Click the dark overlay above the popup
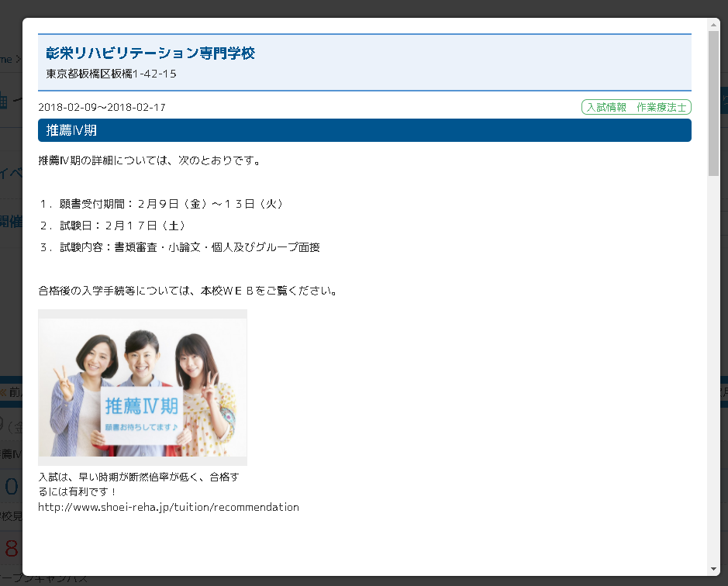The image size is (728, 586). [x=364, y=8]
